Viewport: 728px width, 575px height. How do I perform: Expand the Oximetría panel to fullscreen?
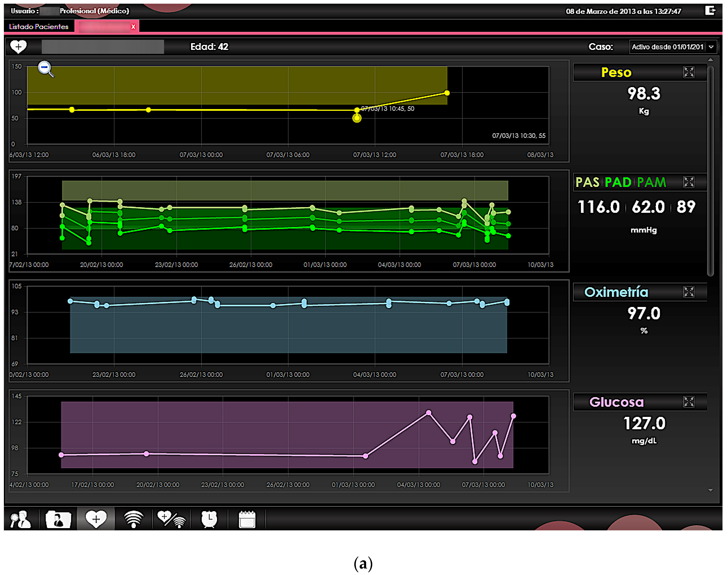(x=688, y=292)
